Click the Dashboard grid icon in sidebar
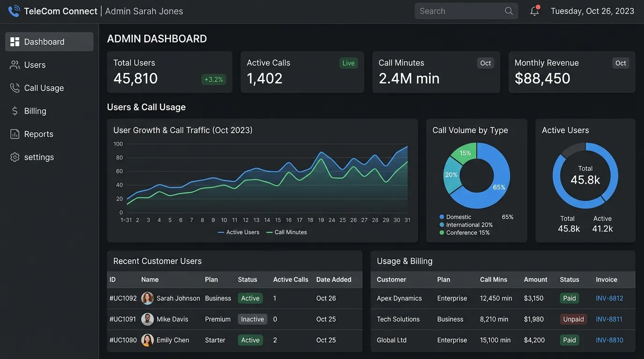Viewport: 644px width, 359px height. click(15, 42)
